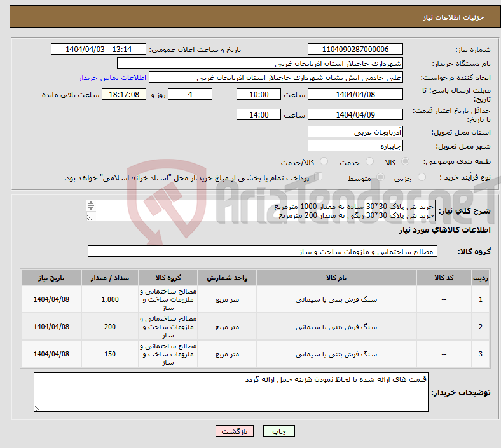Click quantity 150 in row 3
The height and width of the screenshot is (448, 501).
point(110,354)
